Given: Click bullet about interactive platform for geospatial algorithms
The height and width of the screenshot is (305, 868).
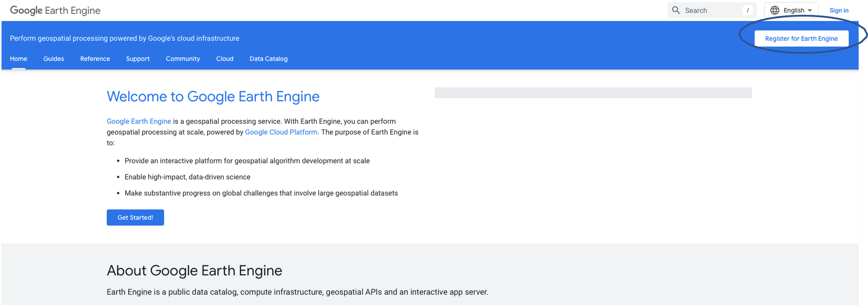Looking at the screenshot, I should [247, 161].
